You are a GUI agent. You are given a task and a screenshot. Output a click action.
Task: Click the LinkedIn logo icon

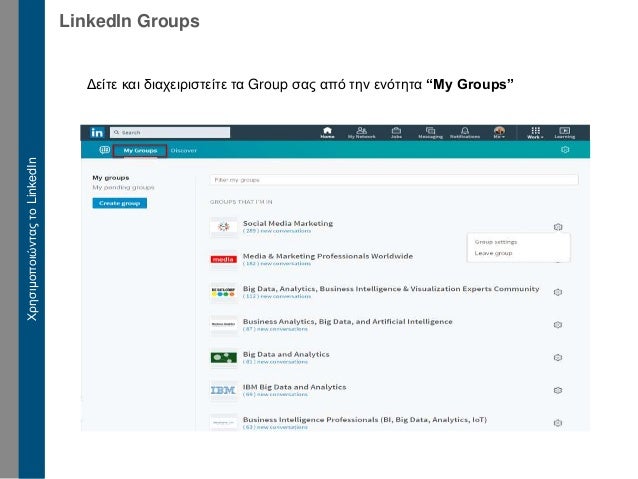pyautogui.click(x=97, y=132)
